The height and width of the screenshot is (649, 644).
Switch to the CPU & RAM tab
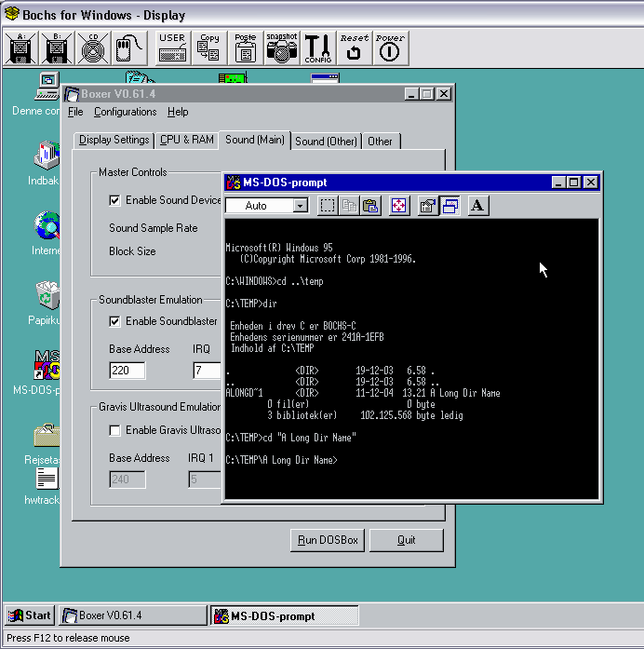pyautogui.click(x=186, y=140)
